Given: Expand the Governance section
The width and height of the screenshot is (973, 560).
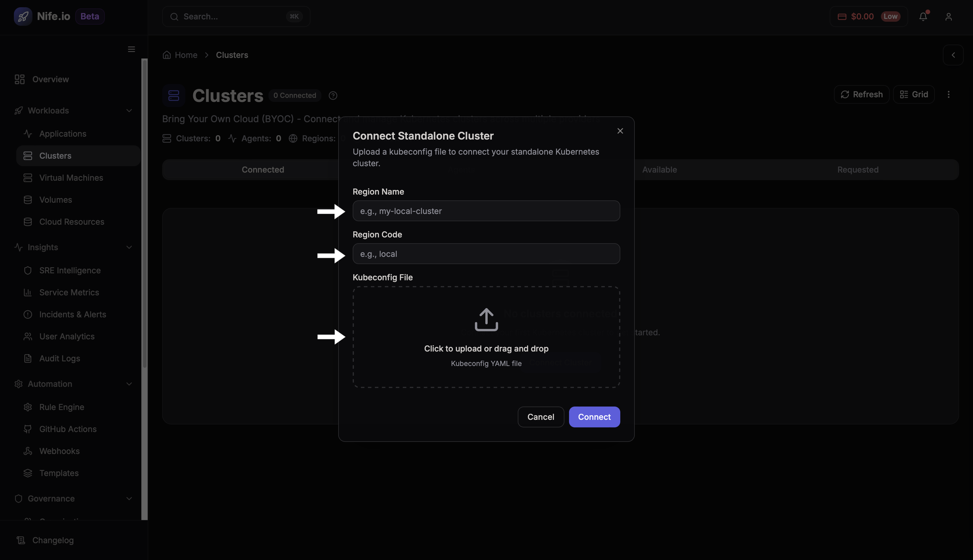Looking at the screenshot, I should [x=129, y=498].
